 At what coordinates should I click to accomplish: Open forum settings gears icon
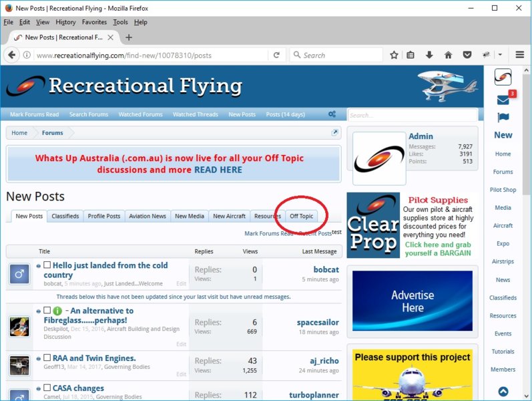pos(332,114)
